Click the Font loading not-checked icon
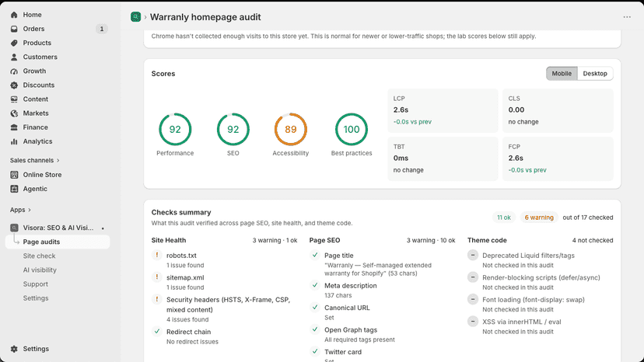 (473, 300)
